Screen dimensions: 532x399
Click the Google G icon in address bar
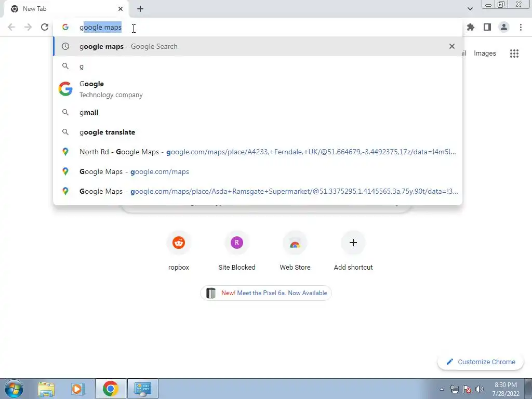click(x=65, y=27)
